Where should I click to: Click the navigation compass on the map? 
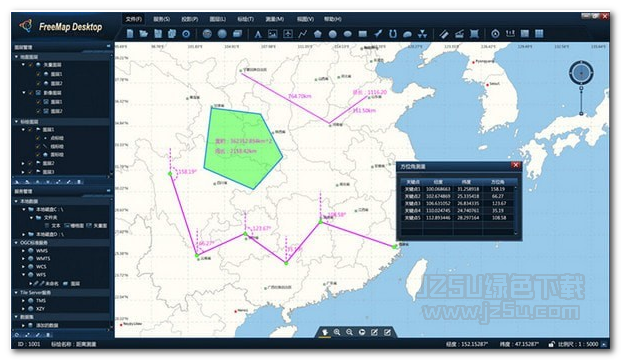[x=581, y=73]
